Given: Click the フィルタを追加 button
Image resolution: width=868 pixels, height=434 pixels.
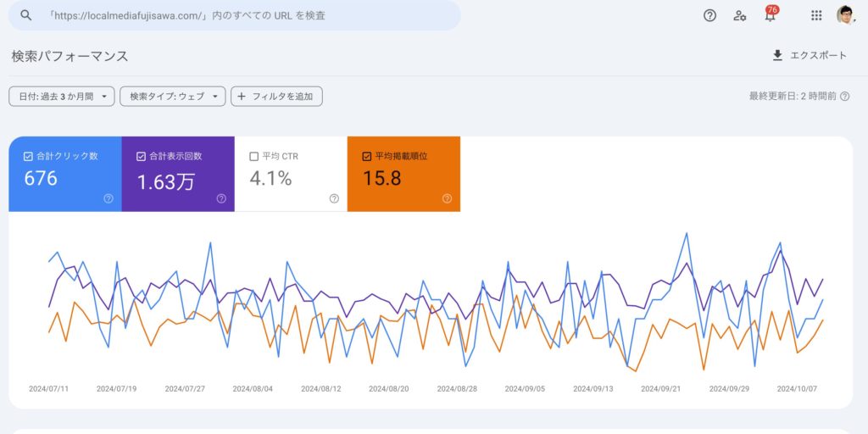Looking at the screenshot, I should tap(276, 97).
